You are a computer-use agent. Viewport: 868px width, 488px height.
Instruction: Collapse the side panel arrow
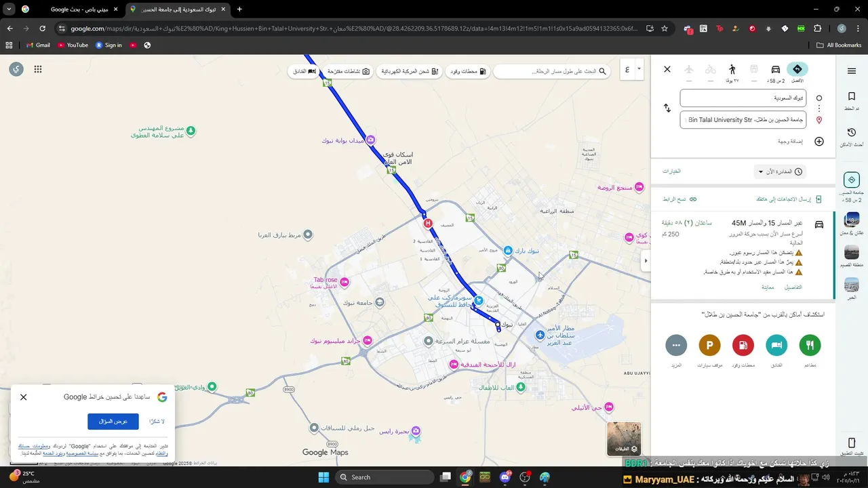coord(646,260)
